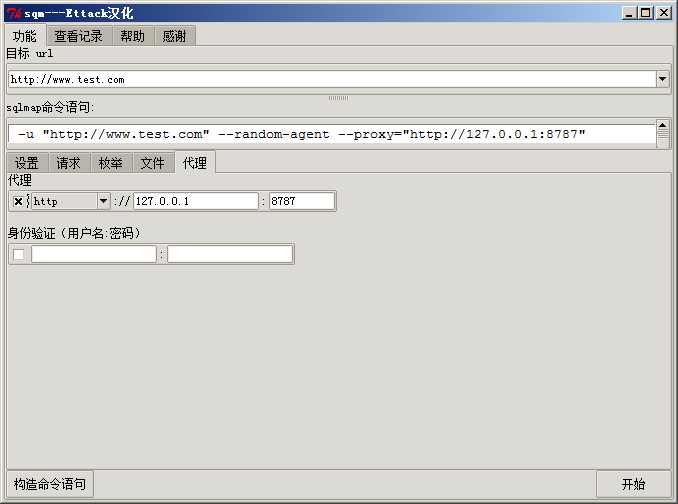Open the 功能 tab
Screen dimensions: 678x504
pos(24,36)
